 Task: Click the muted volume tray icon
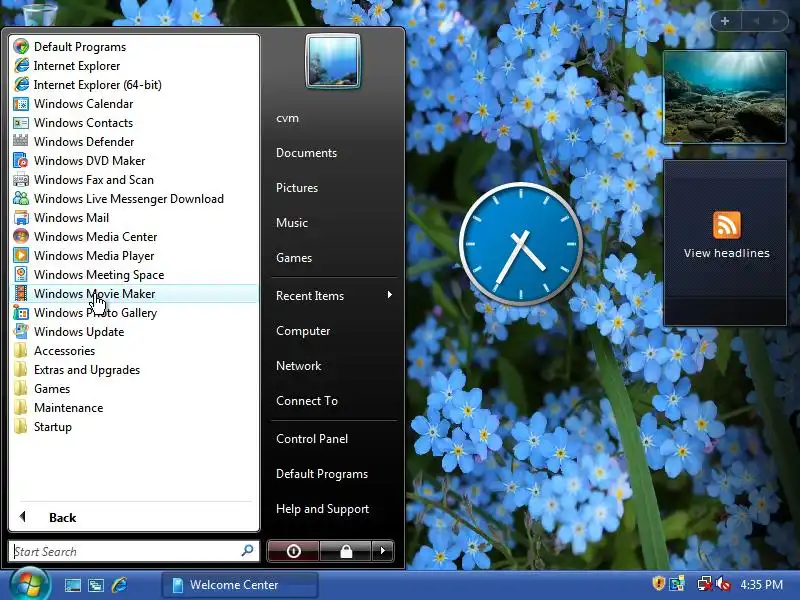click(723, 583)
